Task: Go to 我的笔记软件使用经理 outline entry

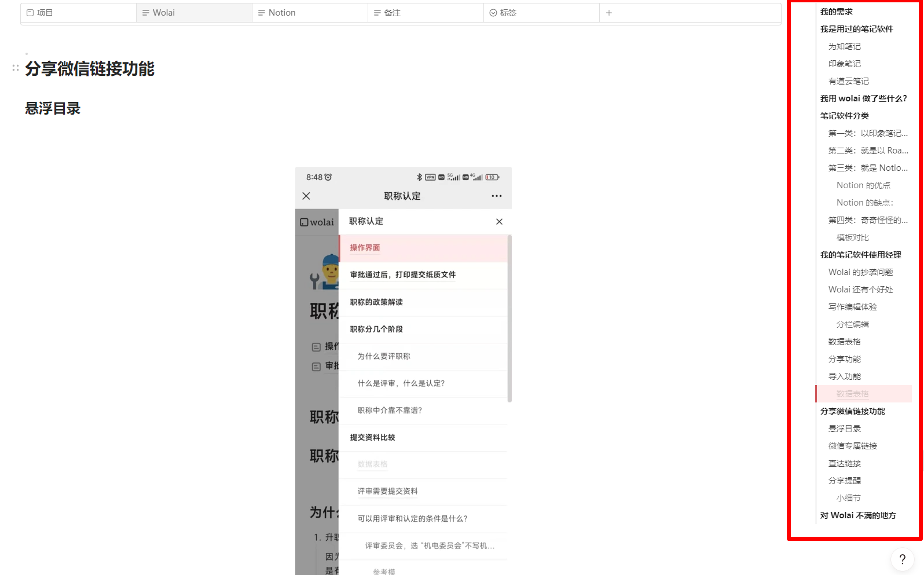Action: [x=860, y=255]
